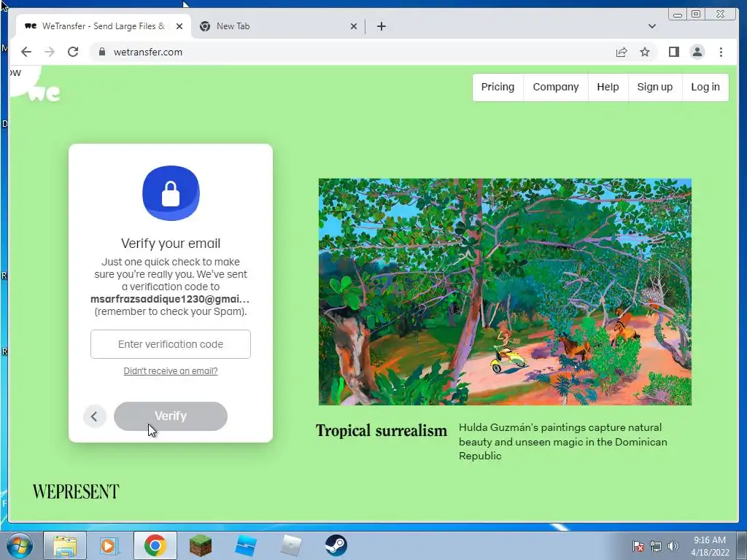Click the email address msarfrazsaddique1230@gmai...

pyautogui.click(x=170, y=299)
